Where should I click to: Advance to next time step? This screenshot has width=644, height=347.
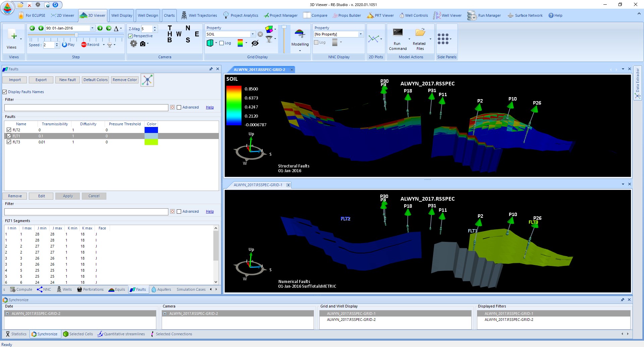tap(100, 28)
